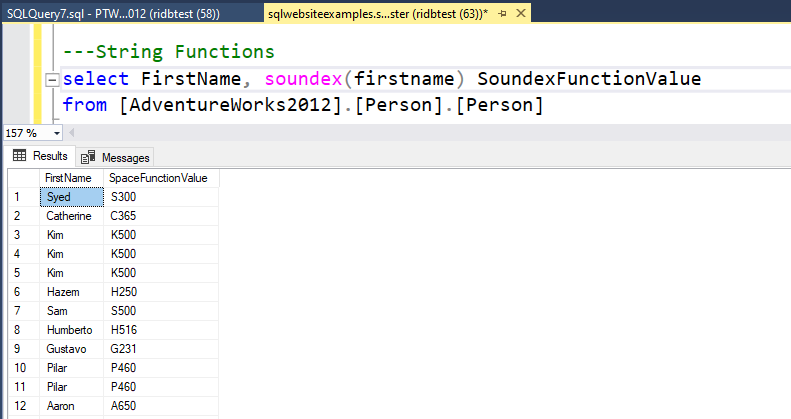791x419 pixels.
Task: Select the FirstName column header
Action: [71, 178]
